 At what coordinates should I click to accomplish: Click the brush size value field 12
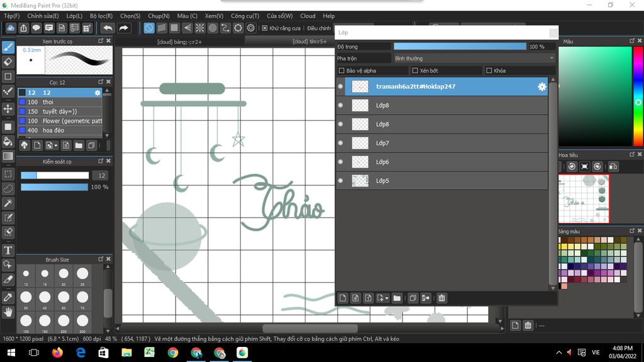[x=101, y=175]
